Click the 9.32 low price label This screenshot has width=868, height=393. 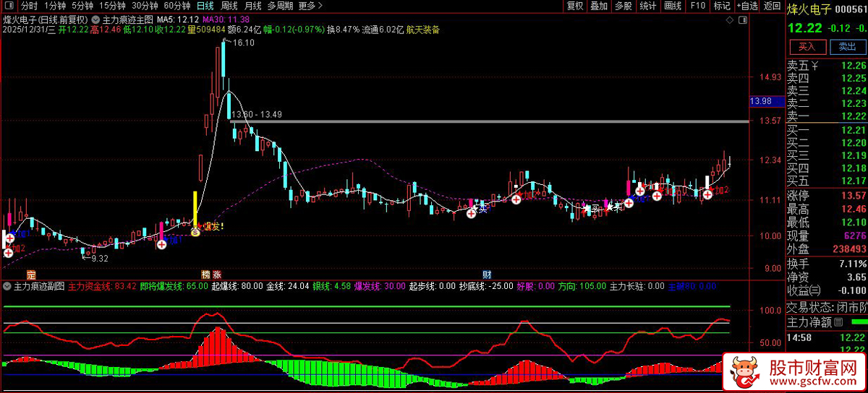point(99,258)
